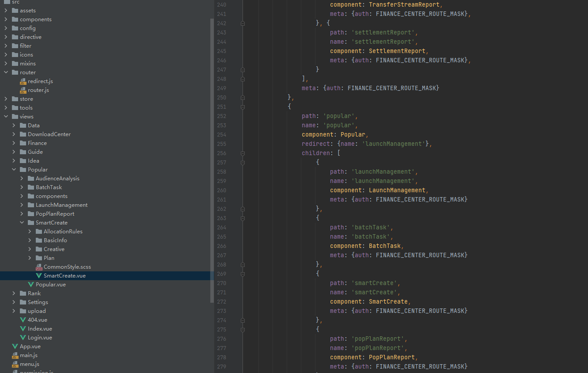Click component name SmartCreate in code
Viewport: 588px width, 373px height.
point(388,301)
